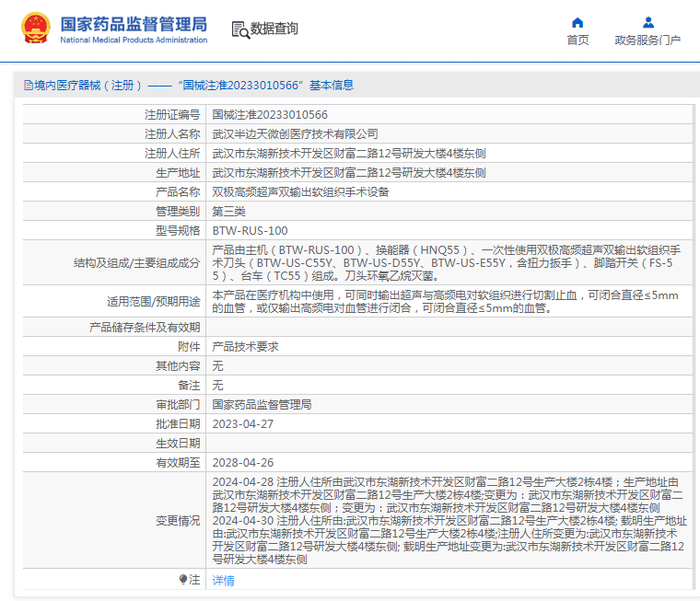Viewport: 700px width, 601px height.
Task: Click the 备注 value 无
Action: pyautogui.click(x=217, y=385)
